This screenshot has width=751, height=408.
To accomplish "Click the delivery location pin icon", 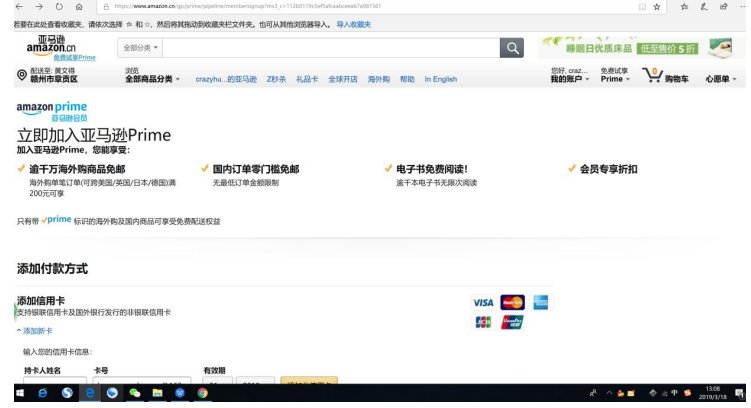I will 22,75.
